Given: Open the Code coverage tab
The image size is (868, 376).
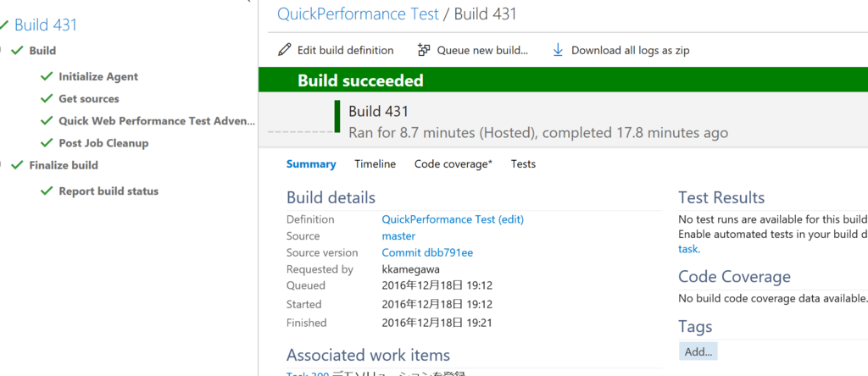Looking at the screenshot, I should tap(453, 163).
